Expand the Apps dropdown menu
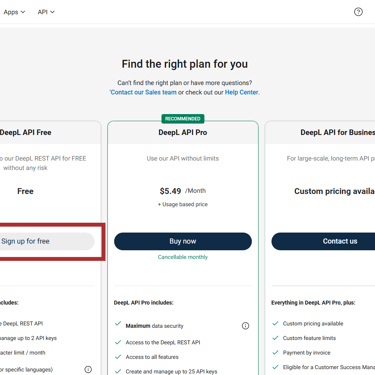 14,12
